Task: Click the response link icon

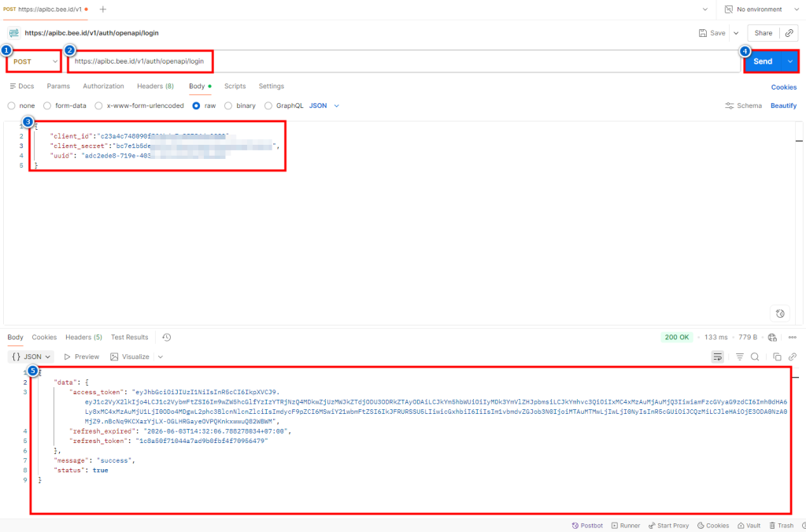Action: 793,357
